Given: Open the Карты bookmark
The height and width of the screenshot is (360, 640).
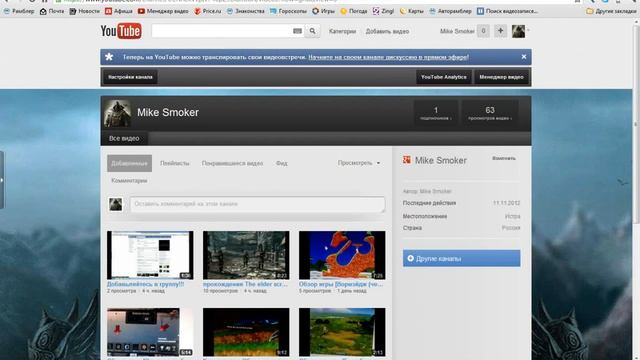Looking at the screenshot, I should click(x=411, y=11).
